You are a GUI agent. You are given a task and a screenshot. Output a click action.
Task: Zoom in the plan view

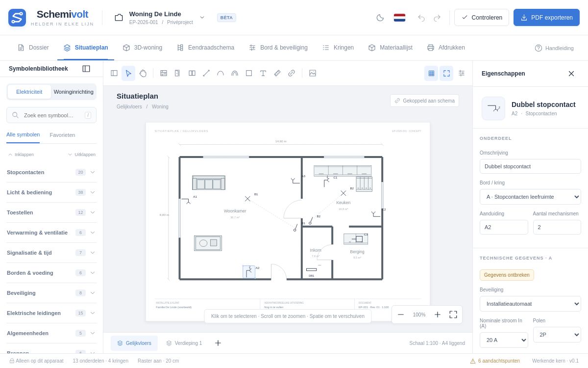click(438, 315)
